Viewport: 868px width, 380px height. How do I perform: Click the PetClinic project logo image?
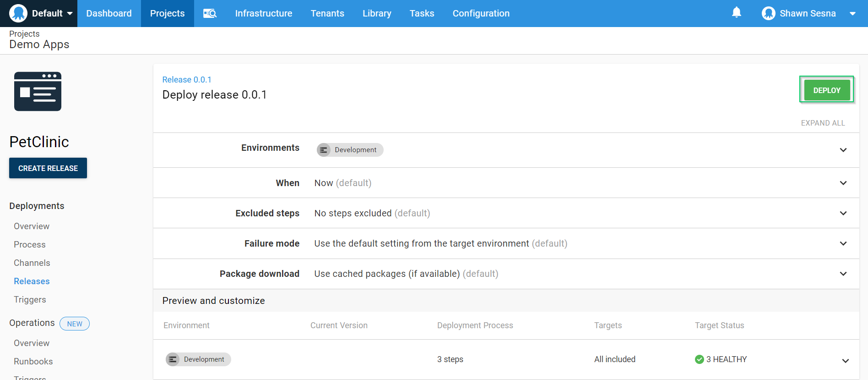point(38,92)
